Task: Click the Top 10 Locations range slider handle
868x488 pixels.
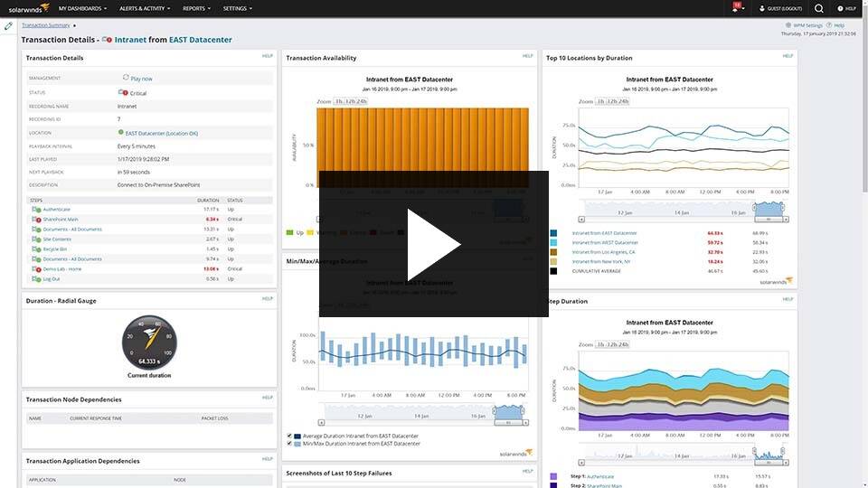Action: pos(754,207)
